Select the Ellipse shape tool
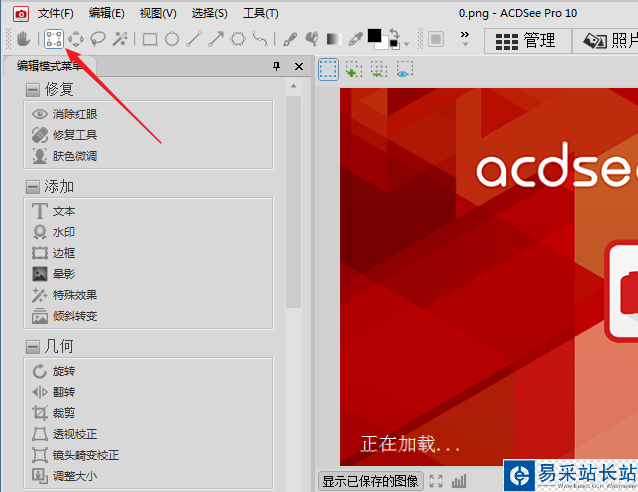The width and height of the screenshot is (638, 492). pos(172,39)
